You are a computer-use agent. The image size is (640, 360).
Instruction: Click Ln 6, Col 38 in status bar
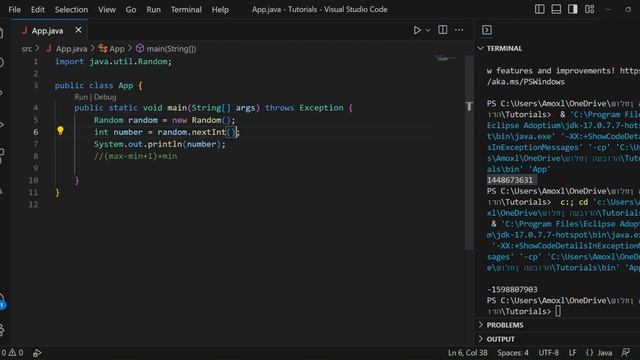467,353
